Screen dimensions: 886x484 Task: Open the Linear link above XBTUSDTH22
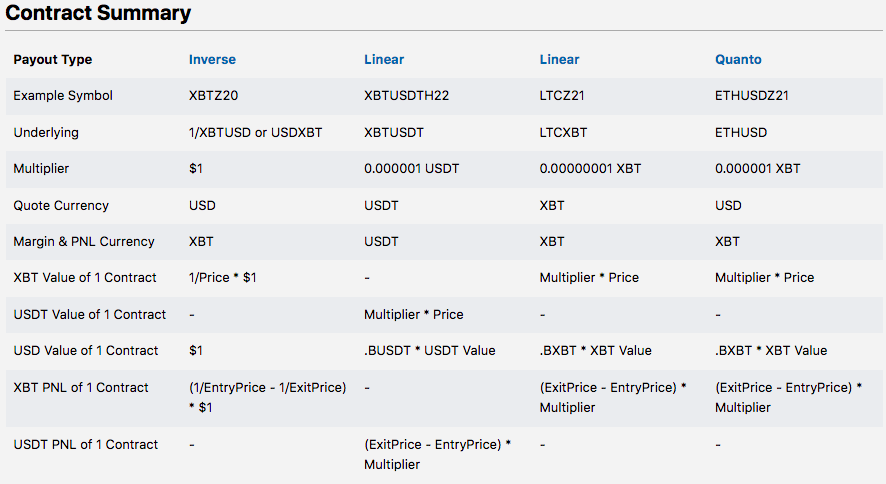tap(384, 59)
